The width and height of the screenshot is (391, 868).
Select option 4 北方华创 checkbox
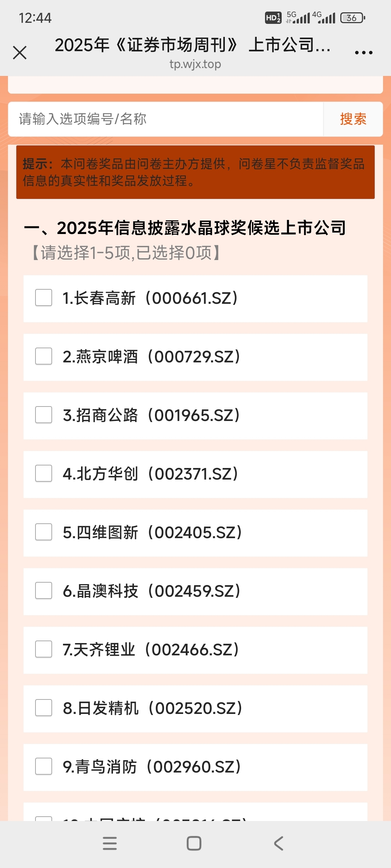(43, 473)
